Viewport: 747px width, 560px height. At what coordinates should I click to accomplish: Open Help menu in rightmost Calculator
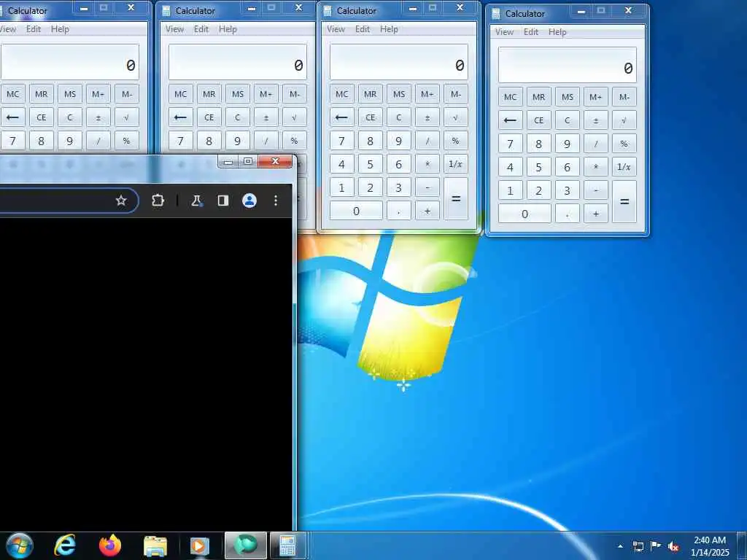click(557, 32)
